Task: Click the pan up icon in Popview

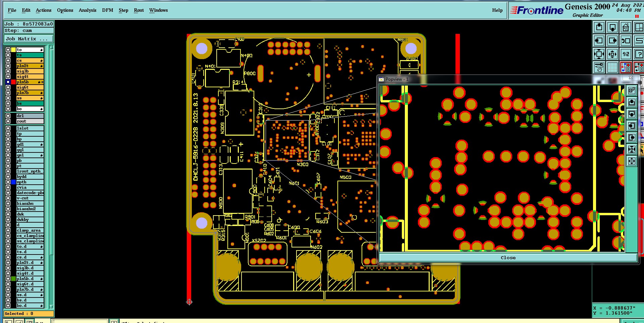Action: coord(632,102)
